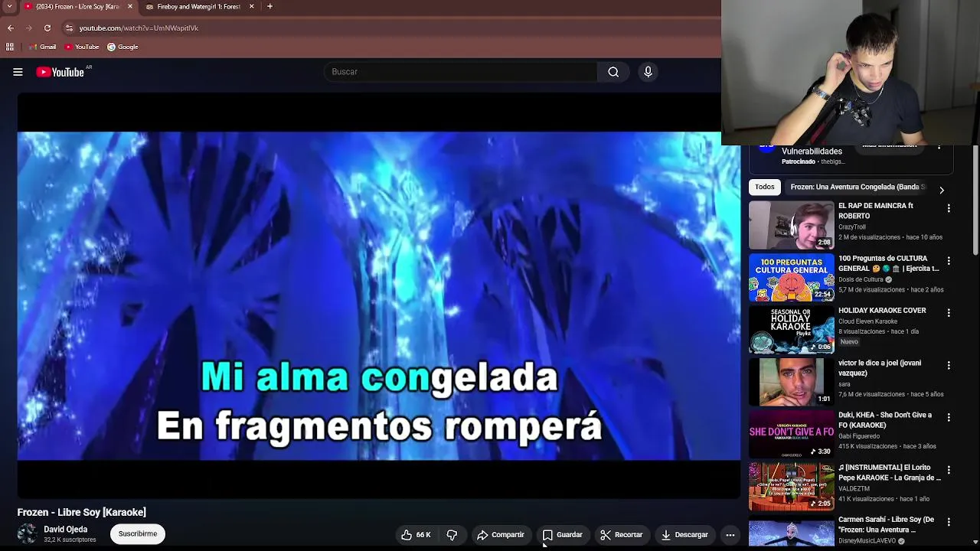The width and height of the screenshot is (980, 551).
Task: Expand the tab search dropdown arrow
Action: pyautogui.click(x=8, y=6)
